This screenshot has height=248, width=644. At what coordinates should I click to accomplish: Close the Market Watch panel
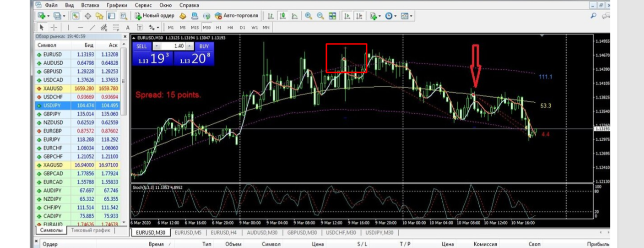(125, 36)
